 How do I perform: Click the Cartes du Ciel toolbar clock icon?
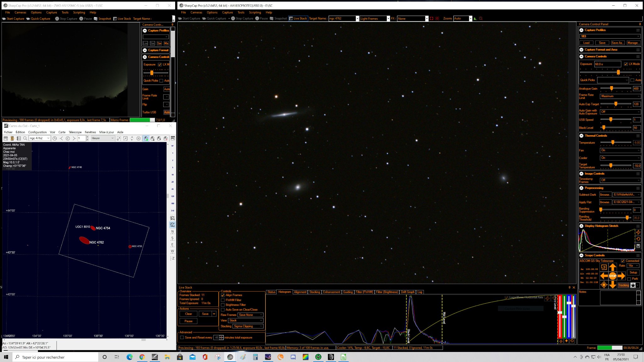tap(55, 138)
